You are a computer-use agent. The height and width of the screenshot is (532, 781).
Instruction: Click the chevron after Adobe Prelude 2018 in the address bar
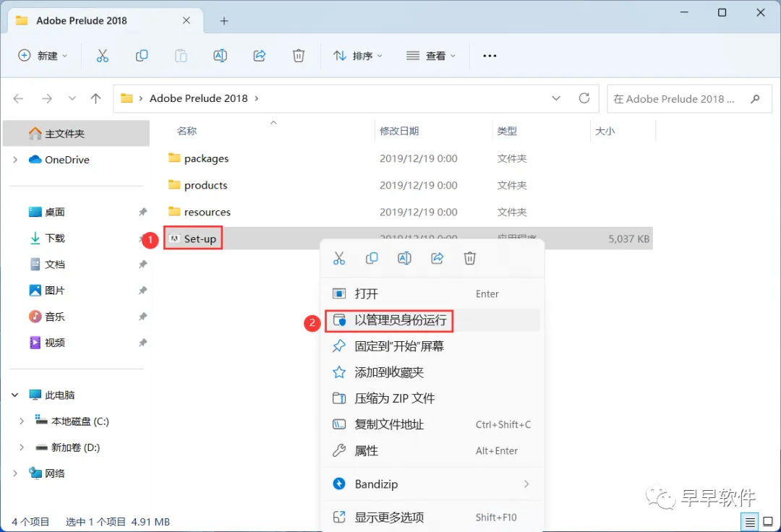tap(257, 98)
